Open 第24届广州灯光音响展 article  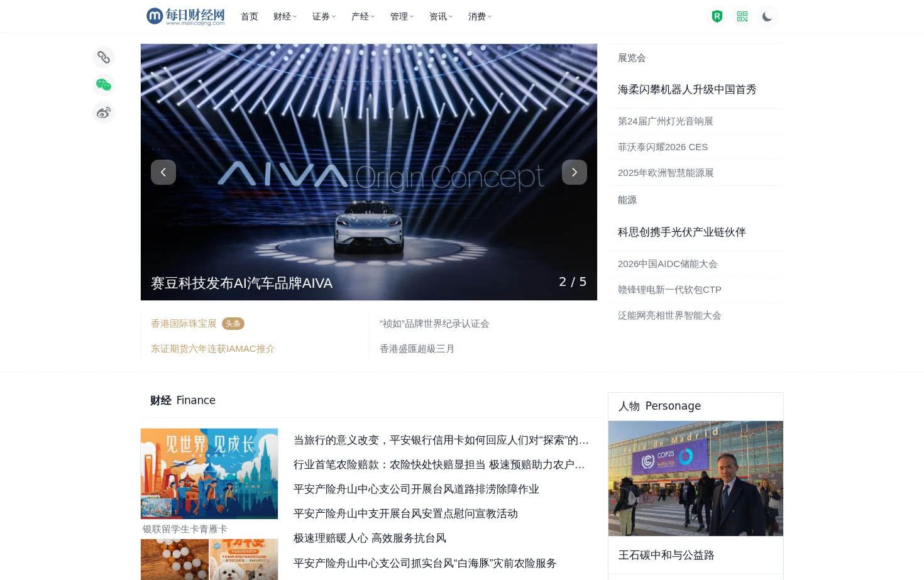666,121
